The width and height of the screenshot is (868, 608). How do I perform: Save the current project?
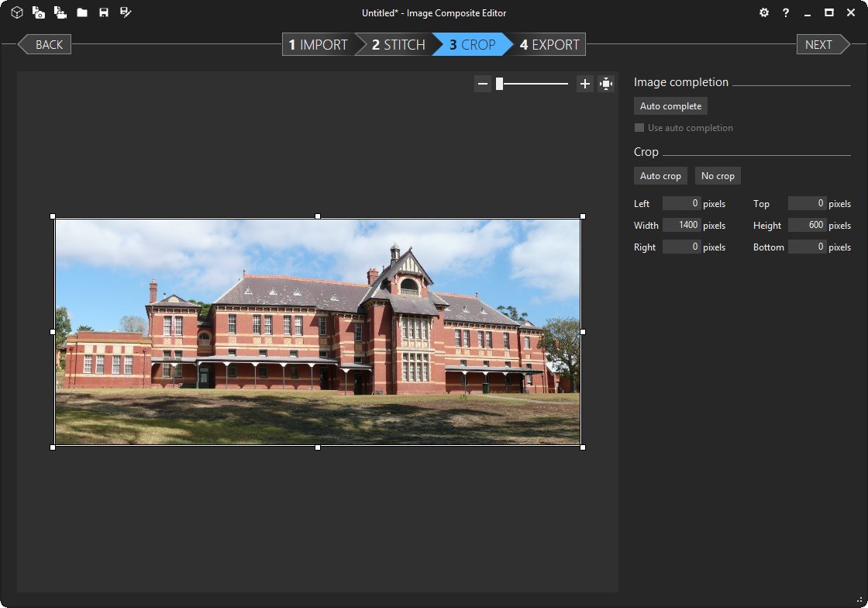click(x=104, y=12)
